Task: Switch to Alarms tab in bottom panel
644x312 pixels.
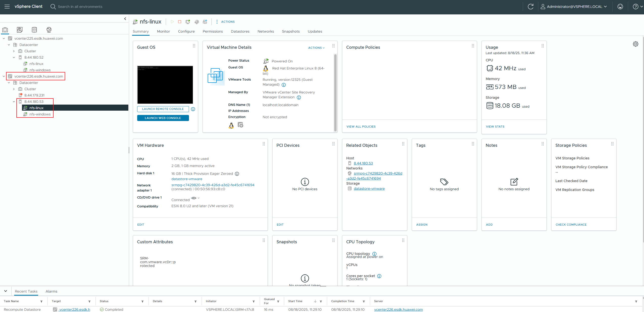Action: (52, 291)
